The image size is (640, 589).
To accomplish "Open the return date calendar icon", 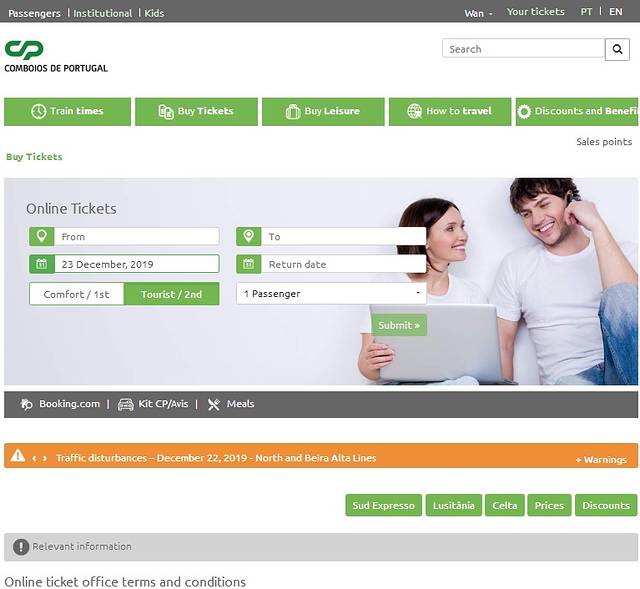I will [249, 264].
